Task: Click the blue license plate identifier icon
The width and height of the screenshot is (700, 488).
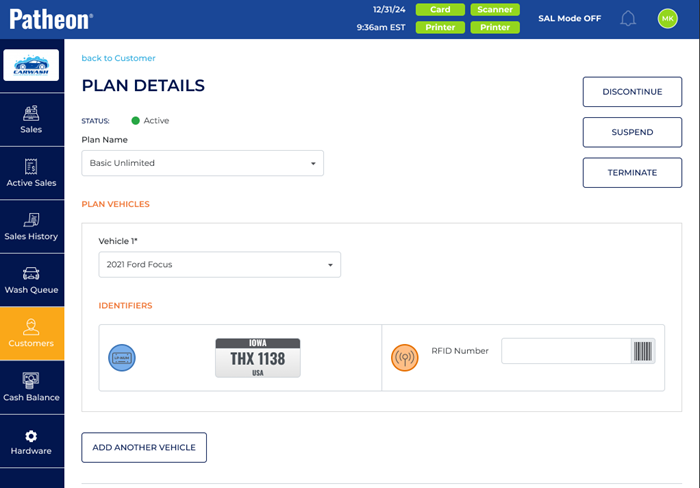Action: click(122, 357)
